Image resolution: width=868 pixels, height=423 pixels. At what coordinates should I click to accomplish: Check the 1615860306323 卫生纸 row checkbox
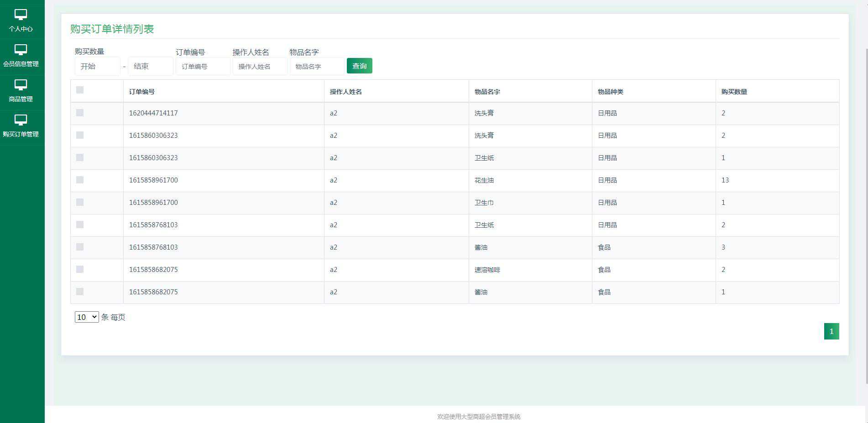pyautogui.click(x=80, y=157)
